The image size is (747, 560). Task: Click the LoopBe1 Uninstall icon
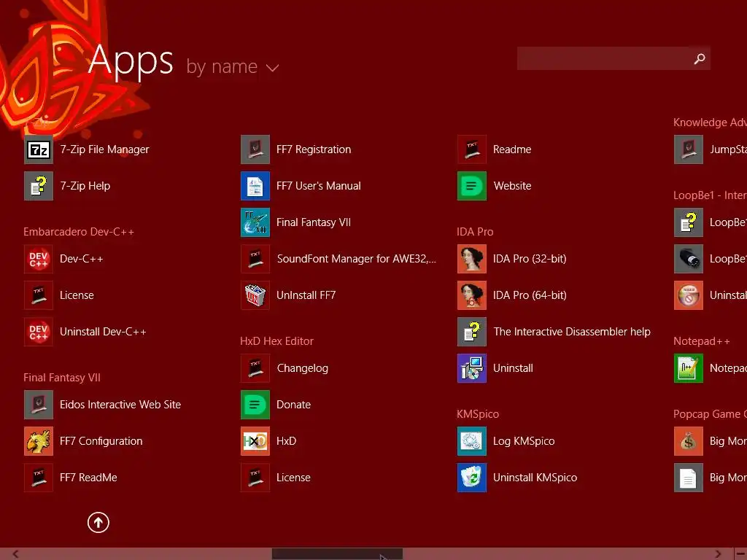pos(689,295)
